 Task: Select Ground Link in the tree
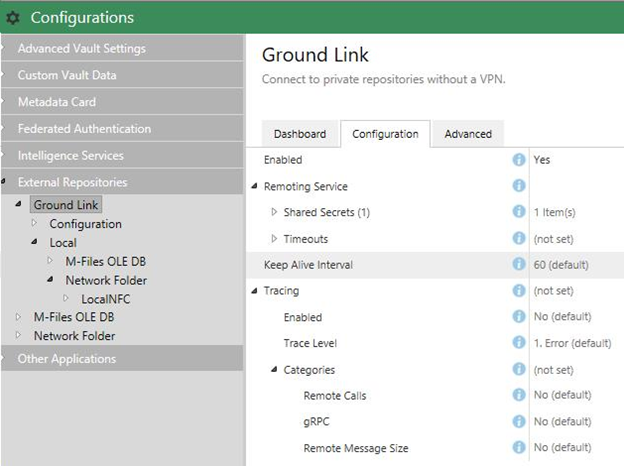click(66, 205)
